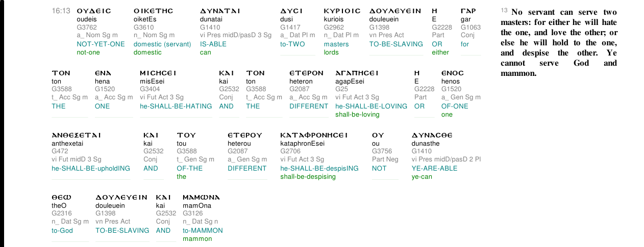Select Strong's number G1417 under dusi
This screenshot has width=644, height=247.
click(x=290, y=27)
